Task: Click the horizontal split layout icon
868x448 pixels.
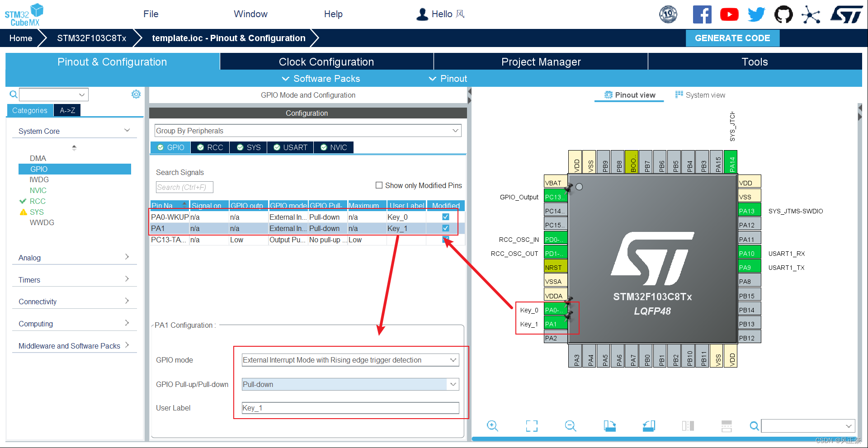Action: pos(726,426)
